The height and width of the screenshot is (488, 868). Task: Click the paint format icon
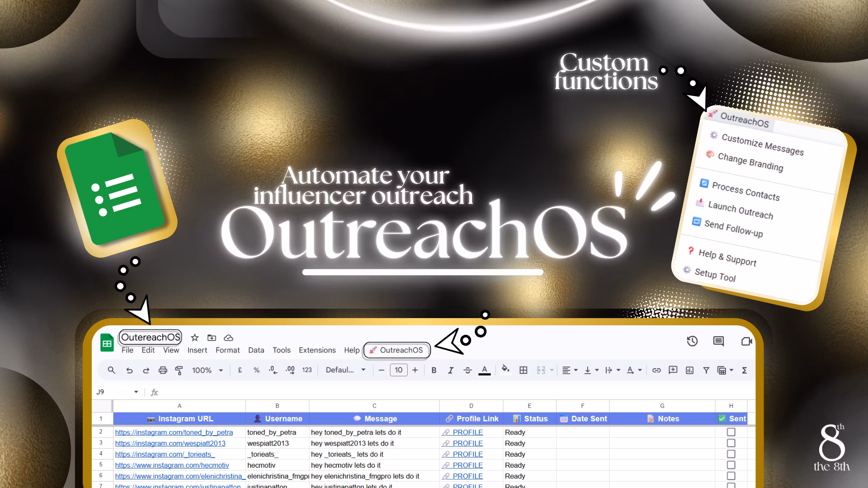coord(179,371)
